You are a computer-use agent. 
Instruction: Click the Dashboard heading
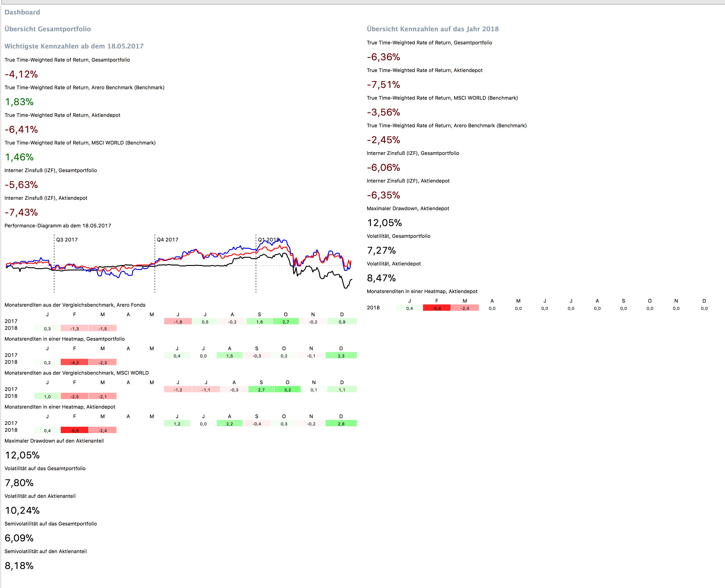(22, 12)
